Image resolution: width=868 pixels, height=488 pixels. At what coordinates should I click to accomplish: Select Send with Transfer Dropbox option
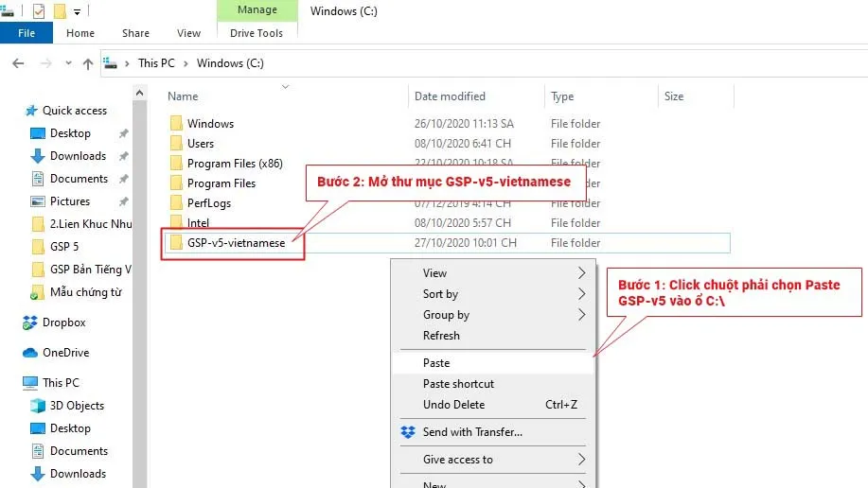point(472,432)
